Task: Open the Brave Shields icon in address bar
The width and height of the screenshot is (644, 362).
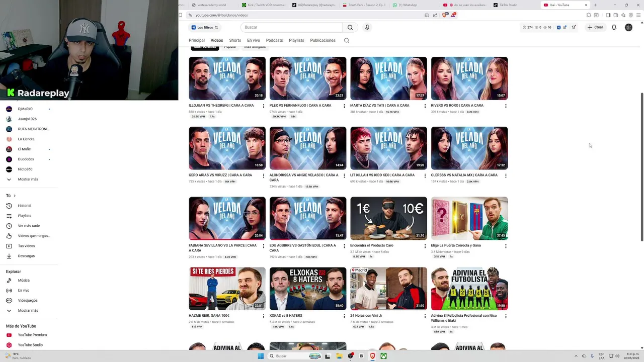Action: (x=445, y=15)
